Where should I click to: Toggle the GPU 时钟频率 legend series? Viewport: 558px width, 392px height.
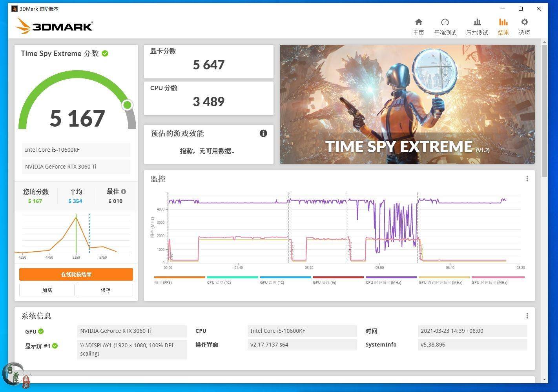pos(498,280)
